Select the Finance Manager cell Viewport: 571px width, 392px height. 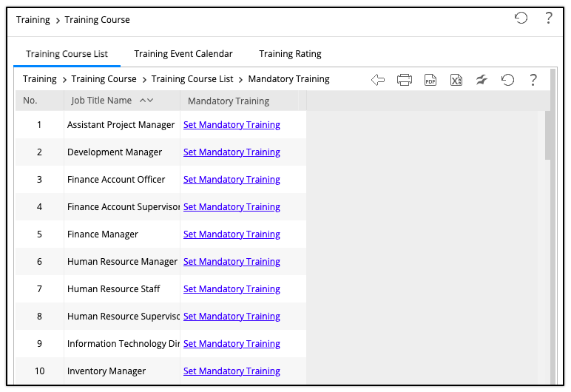point(121,234)
